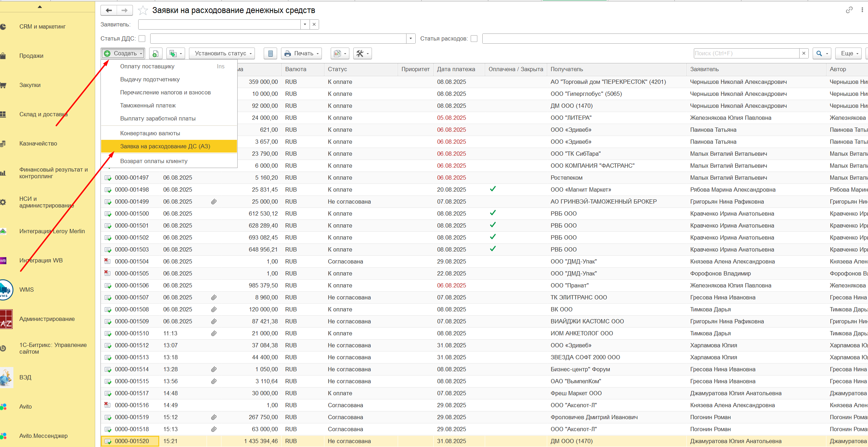
Task: Open the magnifier search options button
Action: (x=822, y=54)
